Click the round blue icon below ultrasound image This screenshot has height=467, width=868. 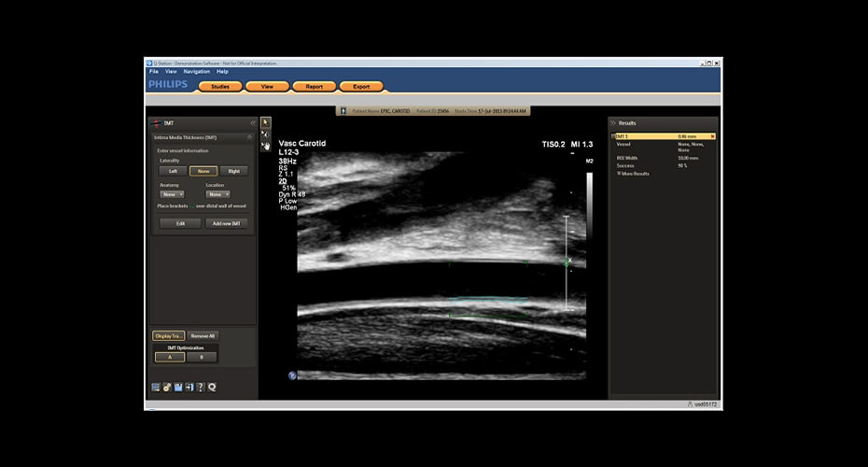point(292,375)
